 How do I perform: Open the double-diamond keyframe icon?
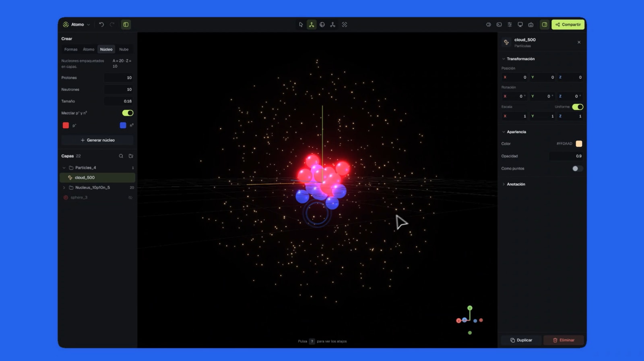point(489,25)
